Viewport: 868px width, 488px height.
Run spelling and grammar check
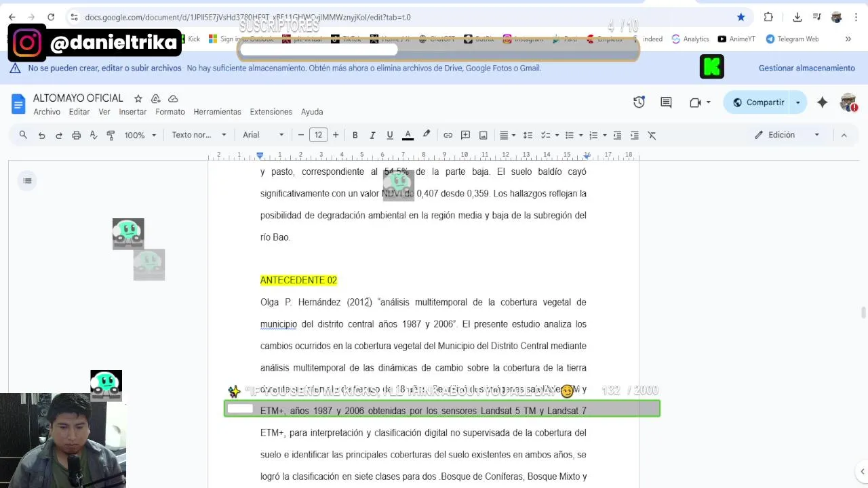(94, 135)
